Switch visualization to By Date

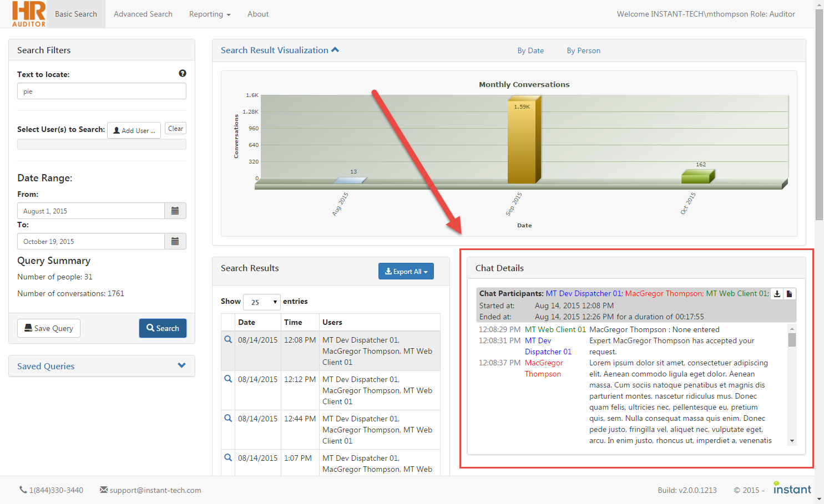tap(530, 50)
